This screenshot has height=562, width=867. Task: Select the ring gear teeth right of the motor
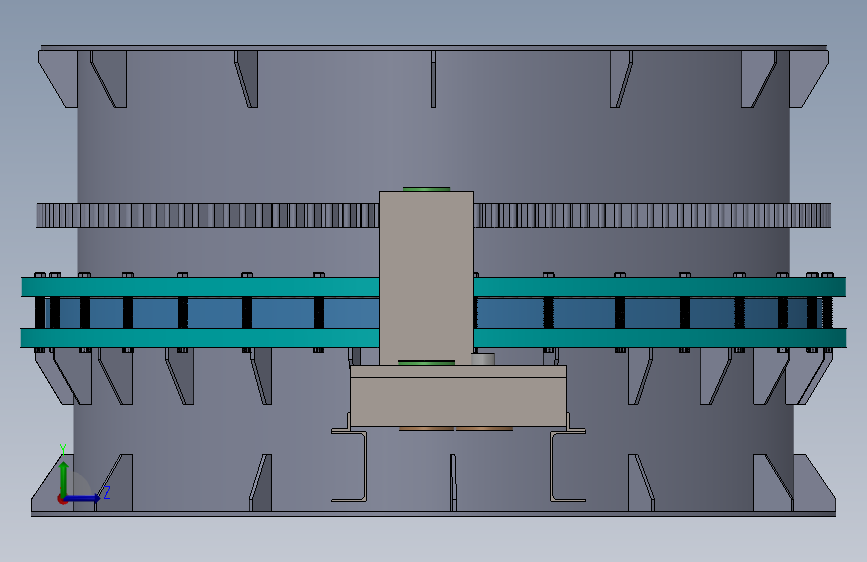pos(652,215)
